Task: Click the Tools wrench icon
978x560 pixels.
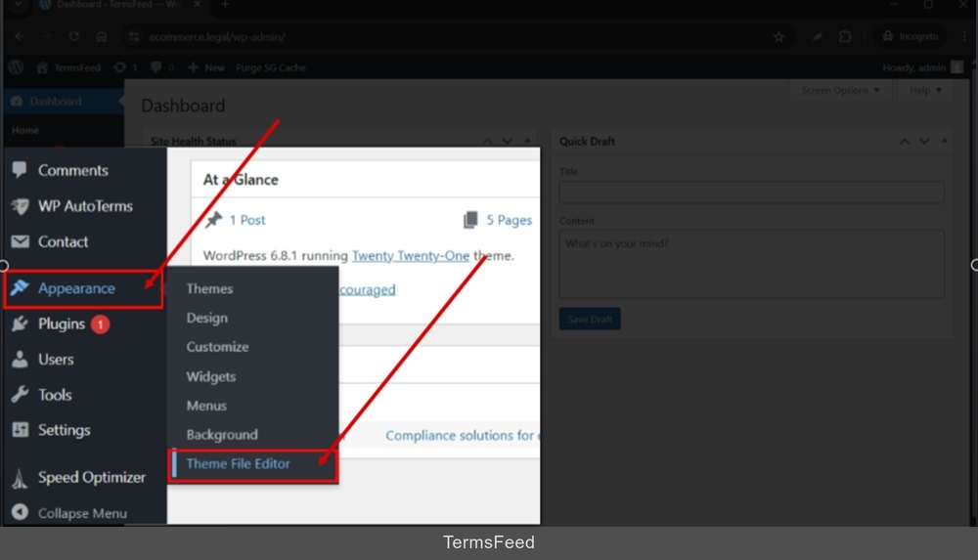Action: click(20, 394)
